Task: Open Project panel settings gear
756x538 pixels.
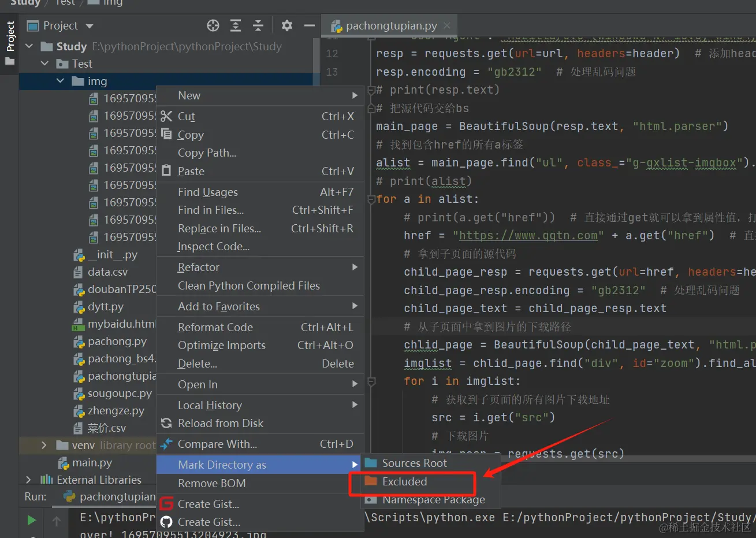Action: pos(287,25)
